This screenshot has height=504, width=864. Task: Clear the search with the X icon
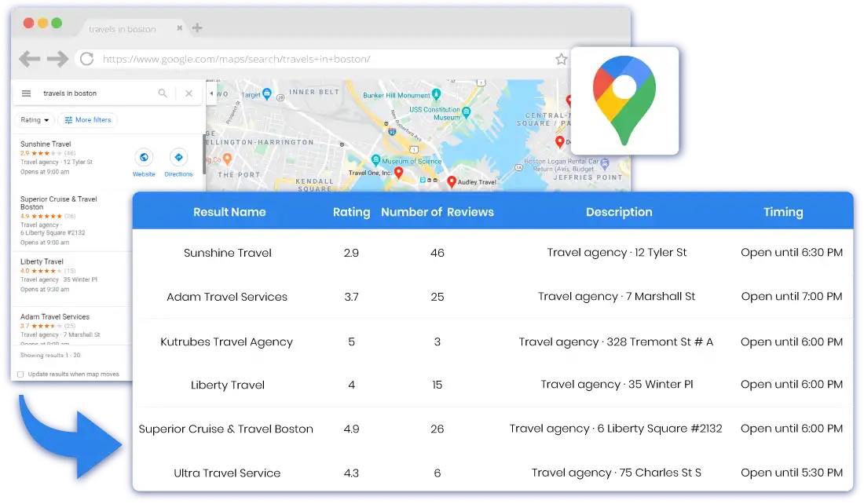point(189,93)
